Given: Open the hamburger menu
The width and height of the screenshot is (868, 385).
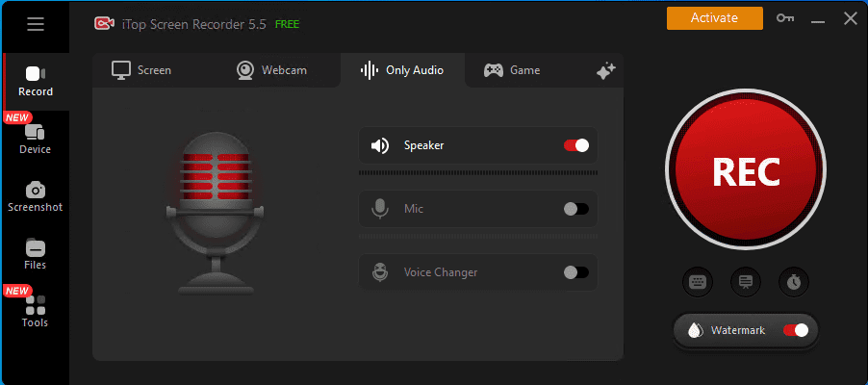Looking at the screenshot, I should click(x=36, y=24).
